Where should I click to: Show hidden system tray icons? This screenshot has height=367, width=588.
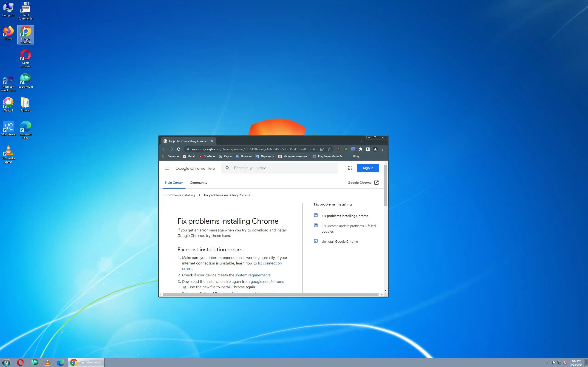coord(548,363)
